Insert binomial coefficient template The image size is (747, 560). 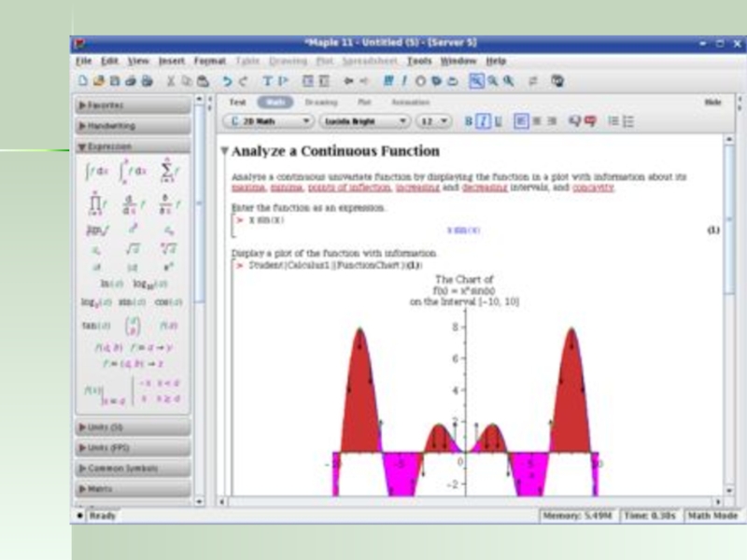click(x=133, y=326)
